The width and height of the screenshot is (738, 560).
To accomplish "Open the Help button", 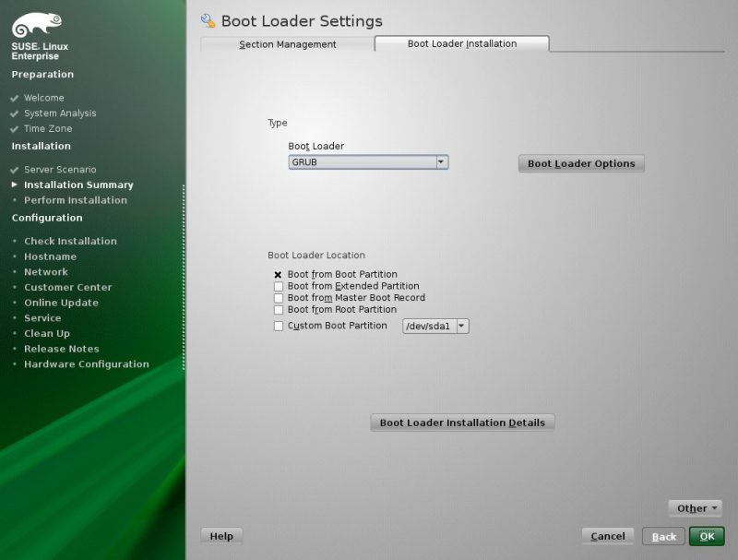I will [x=221, y=535].
